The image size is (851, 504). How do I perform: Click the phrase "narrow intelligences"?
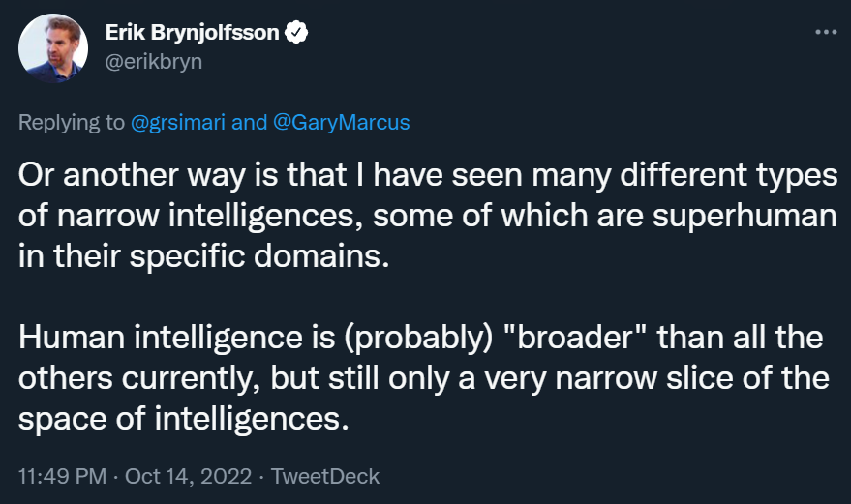pos(184,218)
